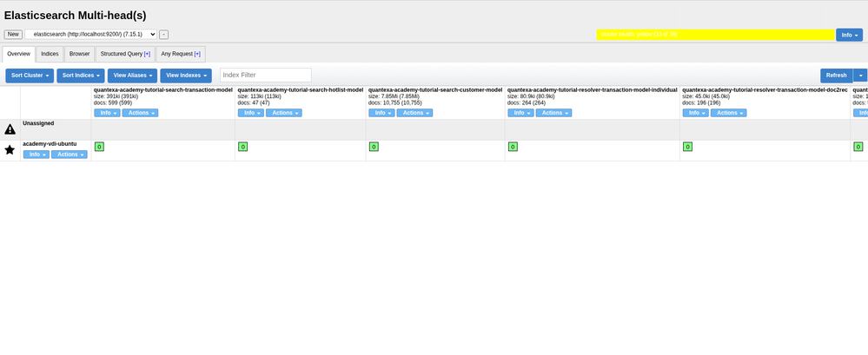The height and width of the screenshot is (355, 868).
Task: Open Actions menu for search-hotlist-model index
Action: pos(282,113)
